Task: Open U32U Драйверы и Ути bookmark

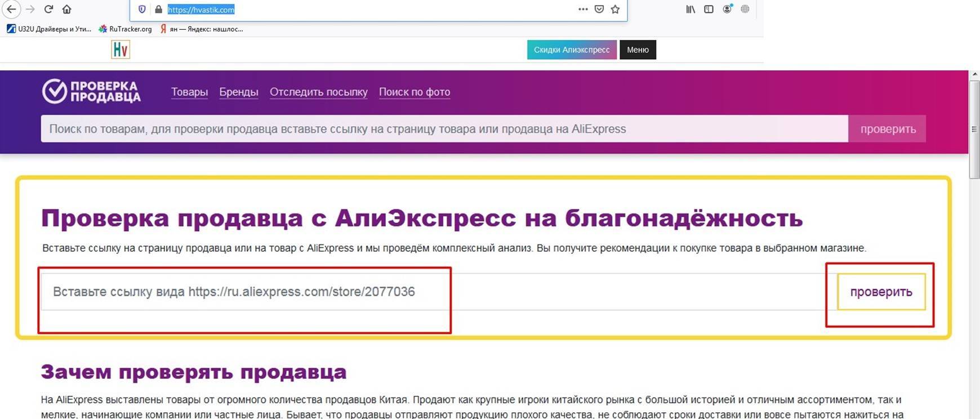Action: (x=49, y=29)
